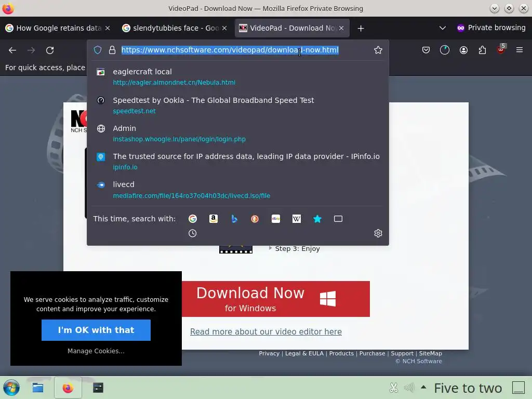532x399 pixels.
Task: Open Speedtest by Ookla suggestion
Action: (237, 105)
